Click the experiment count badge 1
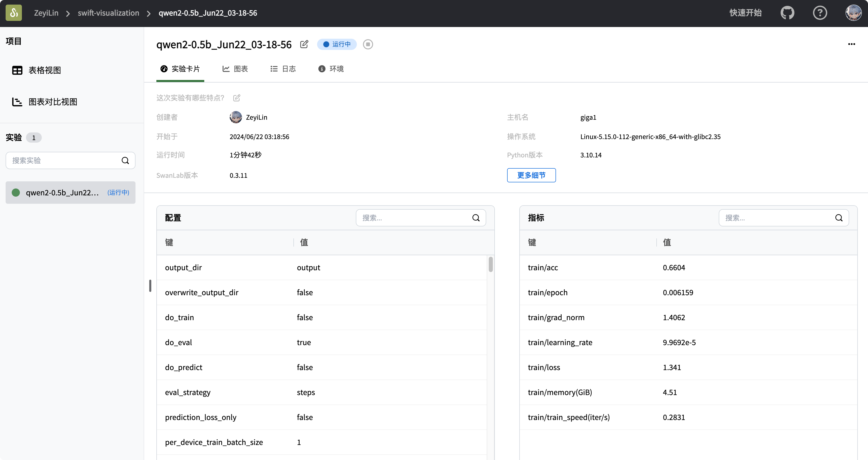The width and height of the screenshot is (868, 460). [34, 138]
